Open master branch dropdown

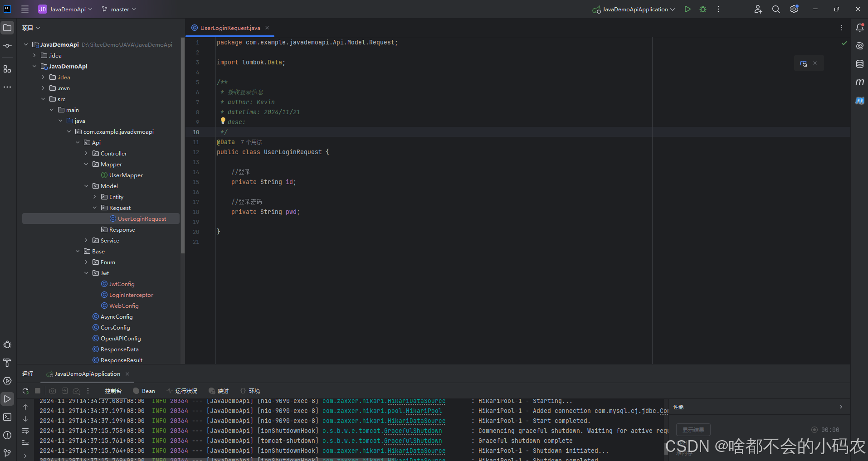click(119, 9)
